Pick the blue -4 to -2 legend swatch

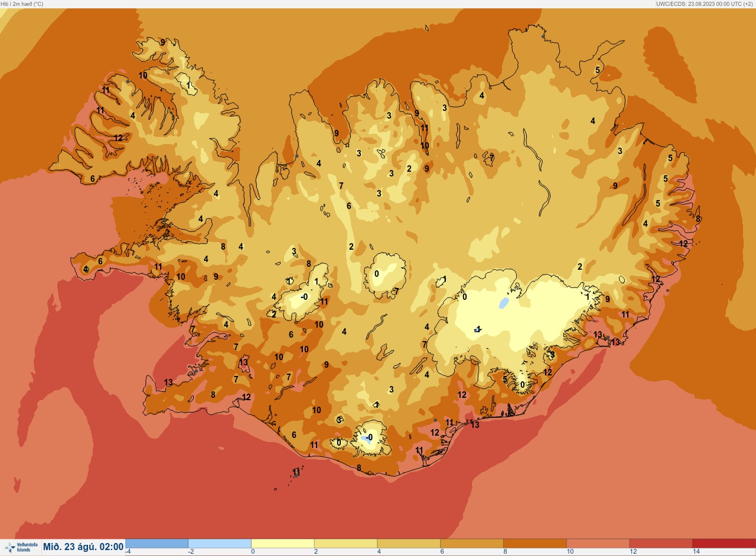point(157,544)
